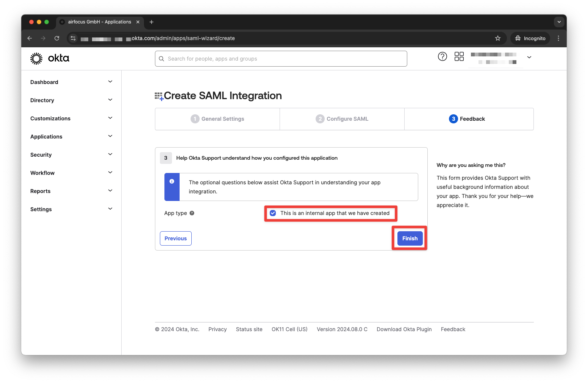Open the site settings icon in address bar

point(73,38)
